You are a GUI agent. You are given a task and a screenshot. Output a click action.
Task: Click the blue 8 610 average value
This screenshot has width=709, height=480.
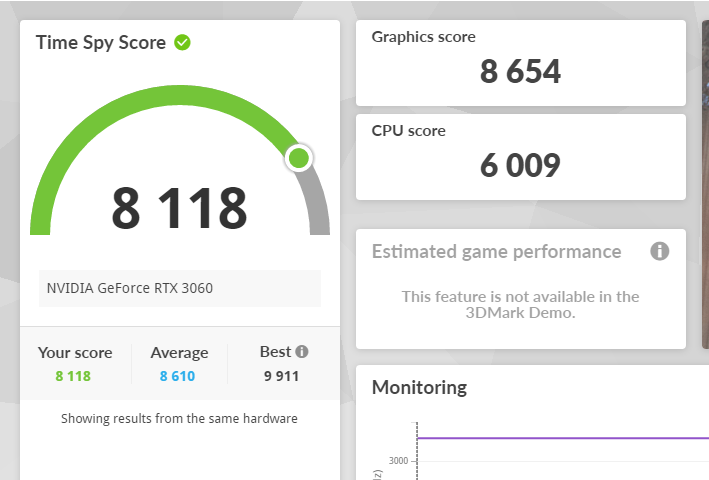pos(177,376)
